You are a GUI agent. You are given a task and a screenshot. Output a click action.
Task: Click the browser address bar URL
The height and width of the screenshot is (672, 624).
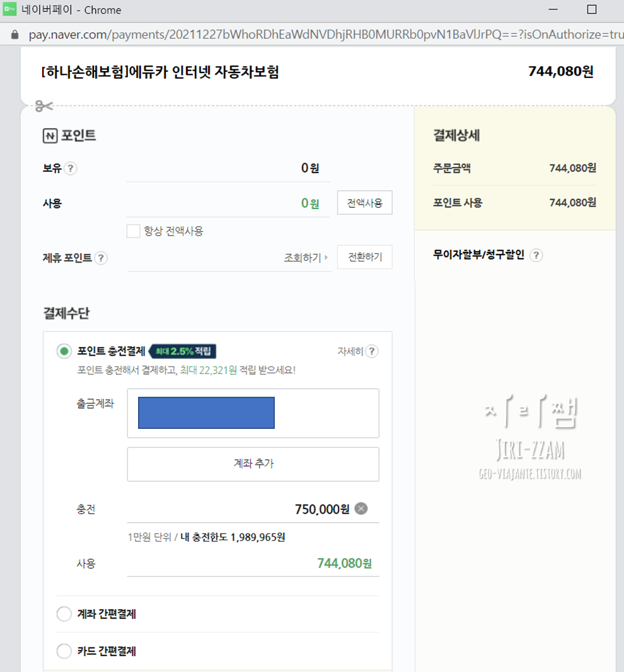[x=326, y=35]
